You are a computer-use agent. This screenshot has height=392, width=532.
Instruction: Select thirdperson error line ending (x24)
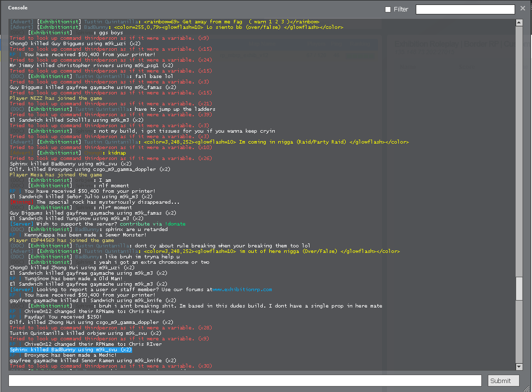click(x=111, y=60)
